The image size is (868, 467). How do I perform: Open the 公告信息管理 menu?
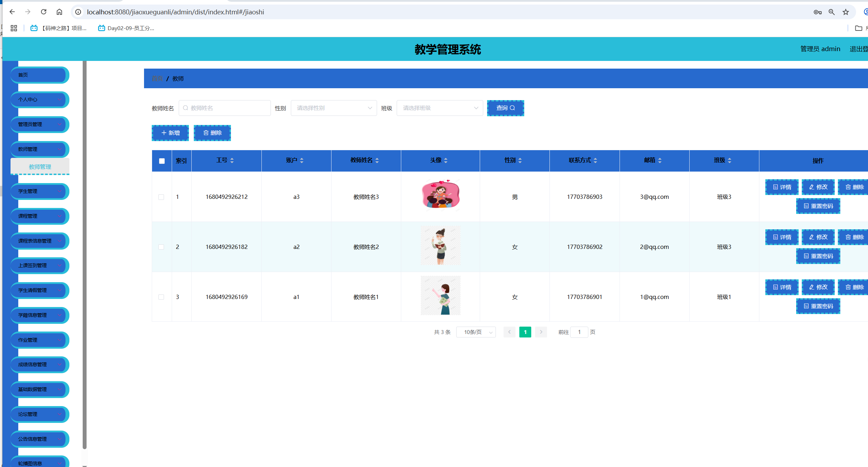coord(40,439)
